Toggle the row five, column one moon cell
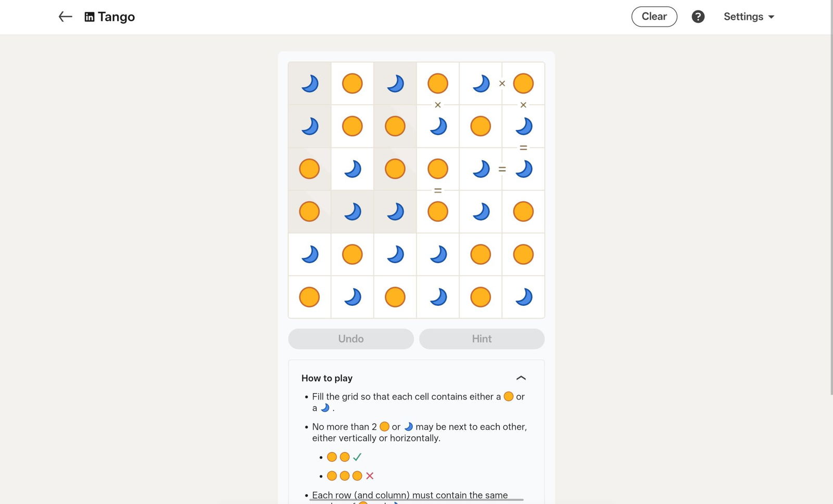833x504 pixels. 310,254
